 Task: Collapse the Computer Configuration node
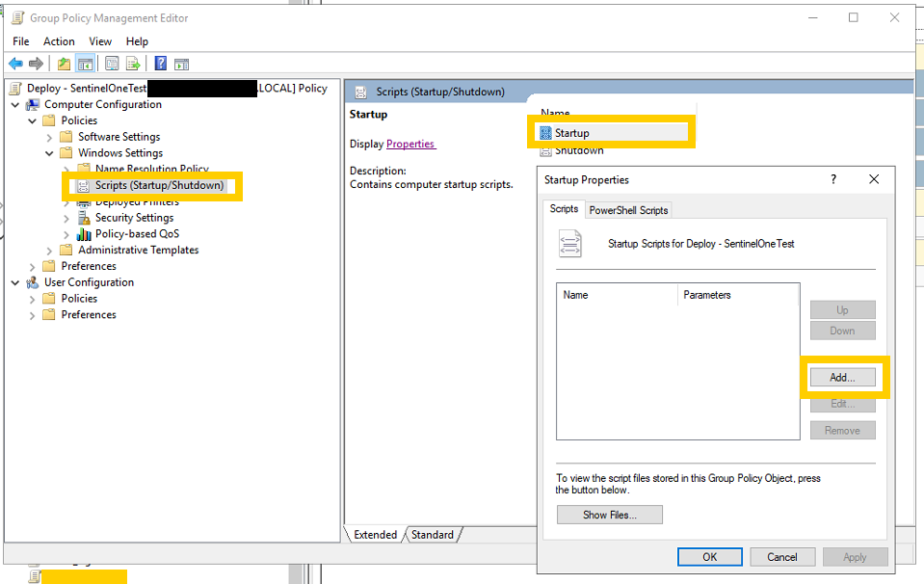point(15,105)
